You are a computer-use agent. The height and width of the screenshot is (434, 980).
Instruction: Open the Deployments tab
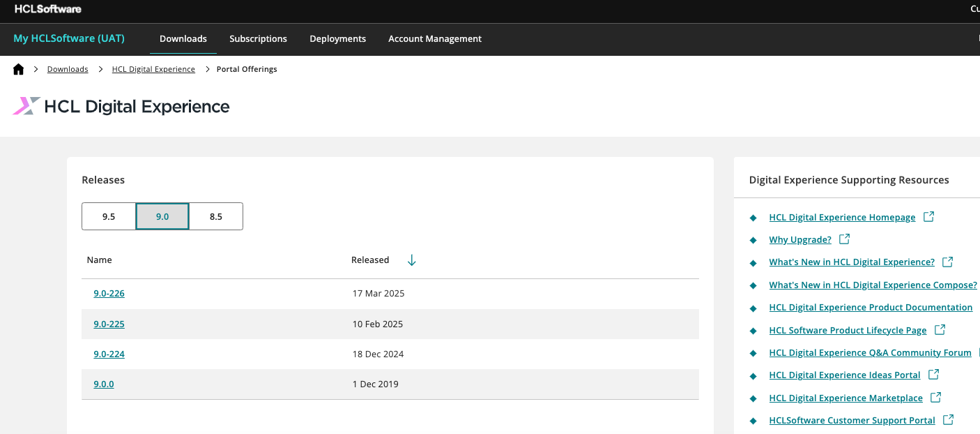point(337,39)
